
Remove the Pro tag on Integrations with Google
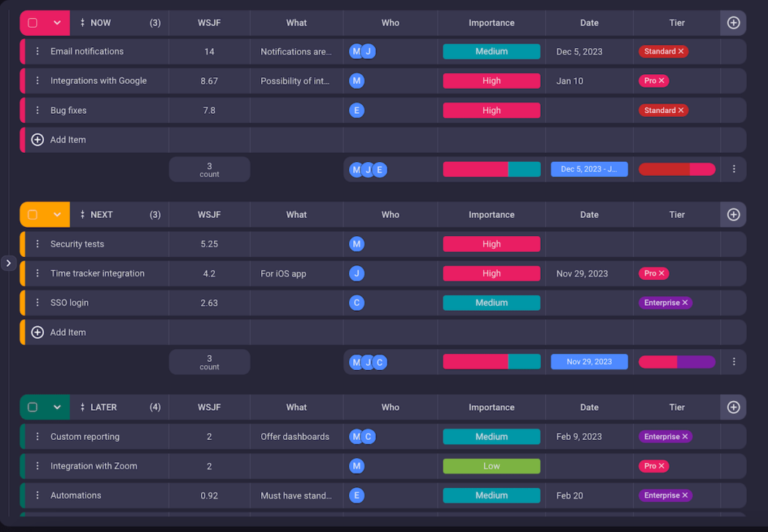(662, 80)
